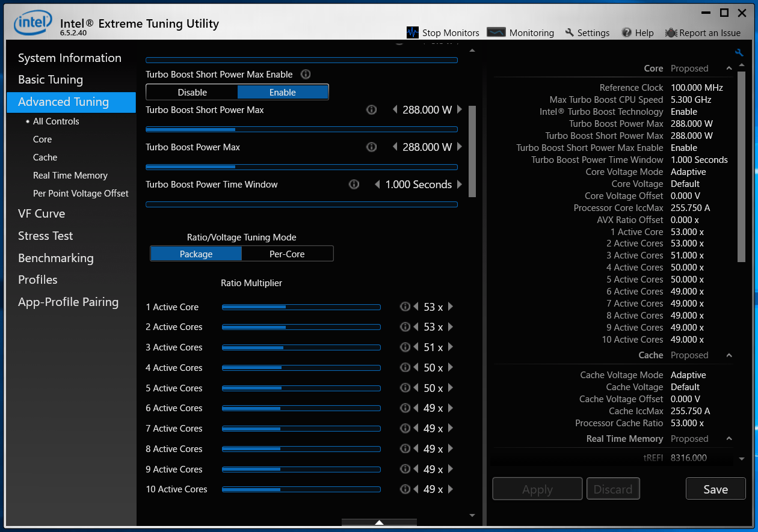Decrease Turbo Boost Short Power Max value
The image size is (758, 532).
tap(395, 110)
